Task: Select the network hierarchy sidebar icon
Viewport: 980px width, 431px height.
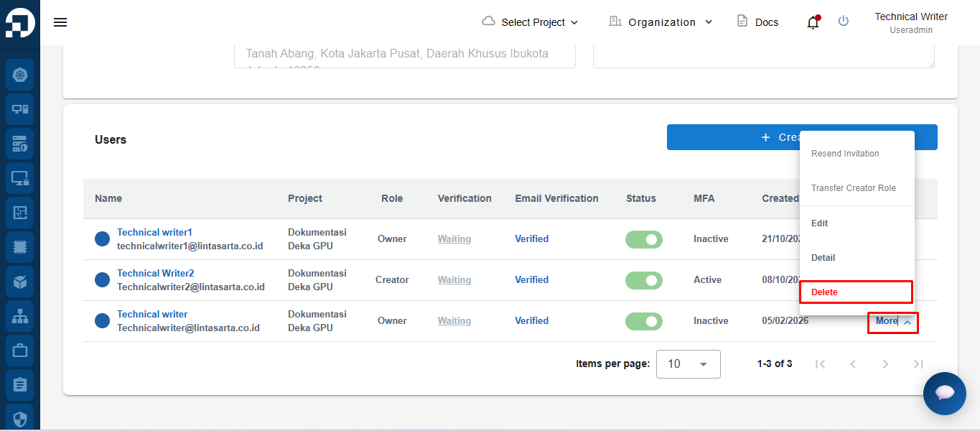Action: (x=20, y=316)
